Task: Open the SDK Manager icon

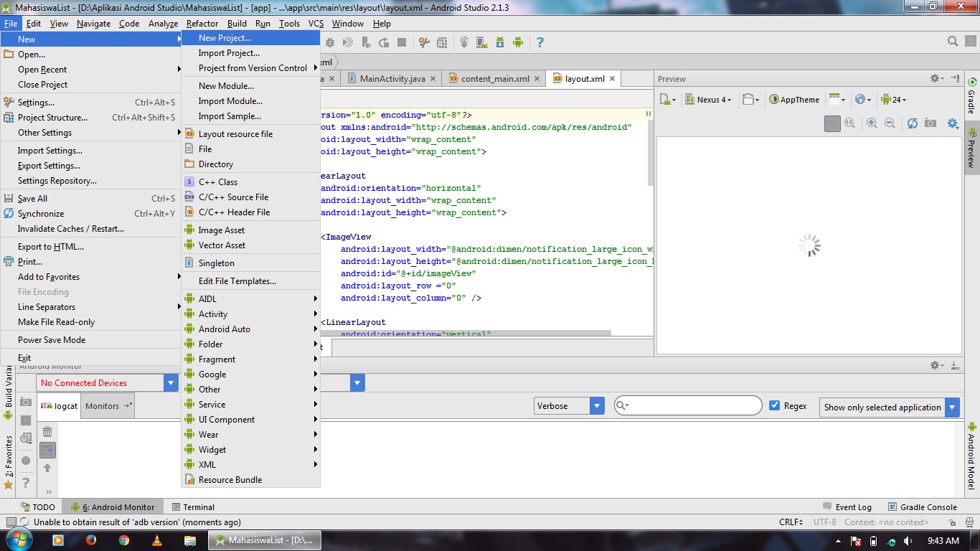Action: 501,43
